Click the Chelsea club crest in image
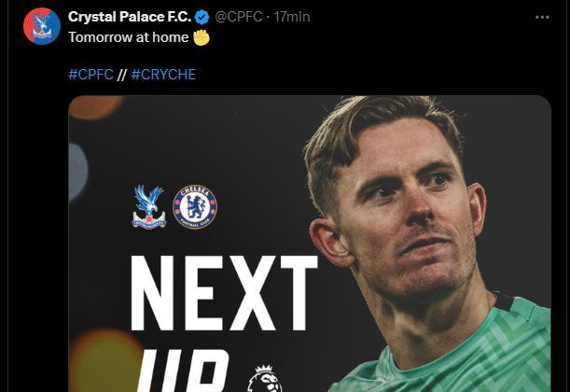This screenshot has width=570, height=392. point(195,207)
